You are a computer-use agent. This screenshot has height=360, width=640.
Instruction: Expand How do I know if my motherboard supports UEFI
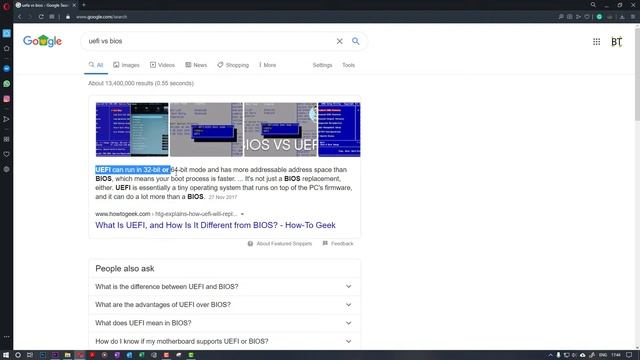coord(224,341)
